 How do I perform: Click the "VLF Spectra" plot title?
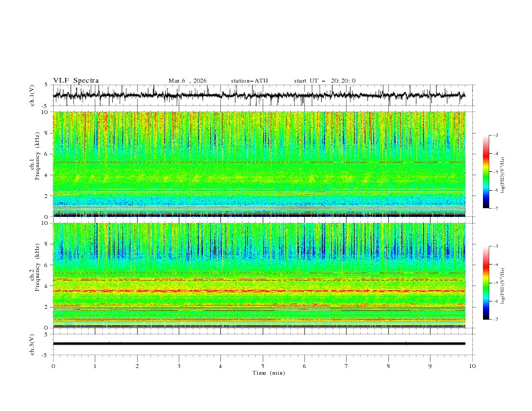(x=76, y=81)
